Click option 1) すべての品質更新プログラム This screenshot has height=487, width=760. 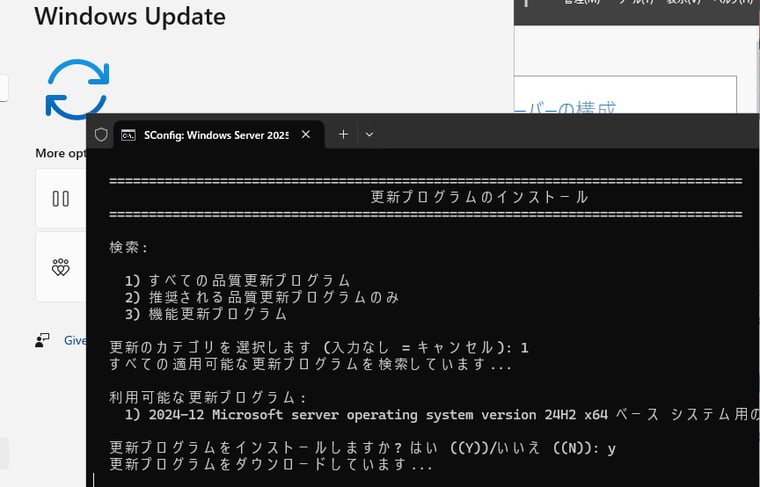(x=237, y=281)
